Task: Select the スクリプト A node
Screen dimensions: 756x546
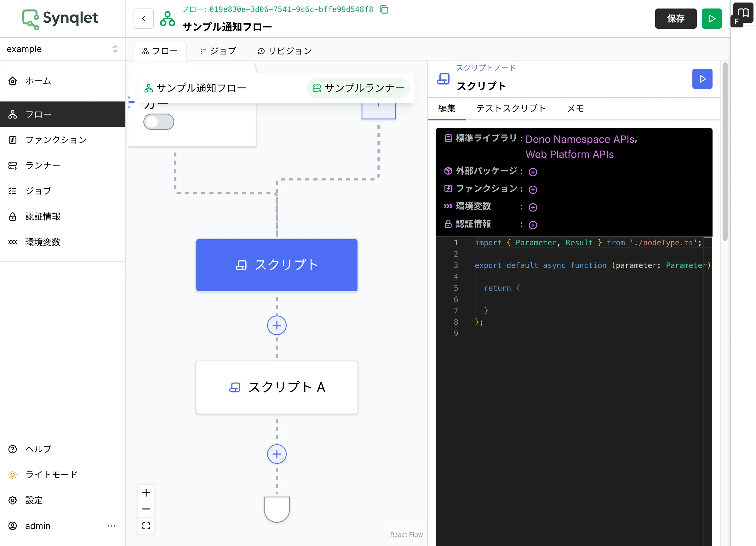Action: click(x=277, y=387)
